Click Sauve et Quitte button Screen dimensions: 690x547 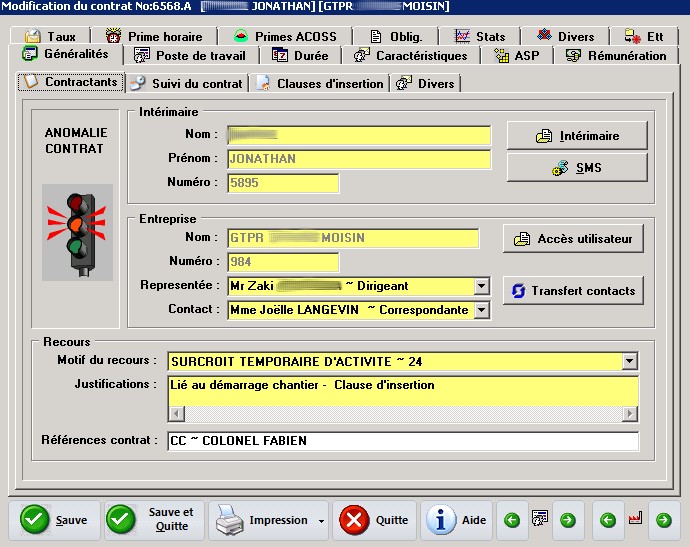click(x=152, y=520)
